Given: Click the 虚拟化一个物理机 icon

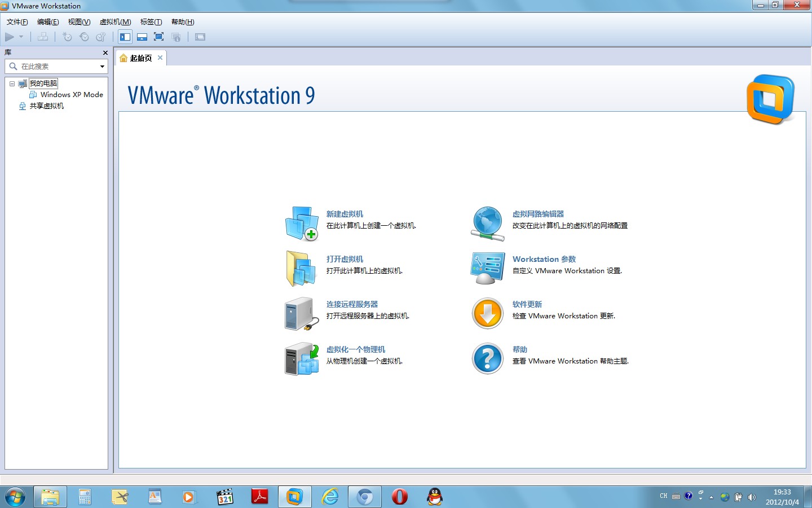Looking at the screenshot, I should [x=302, y=359].
